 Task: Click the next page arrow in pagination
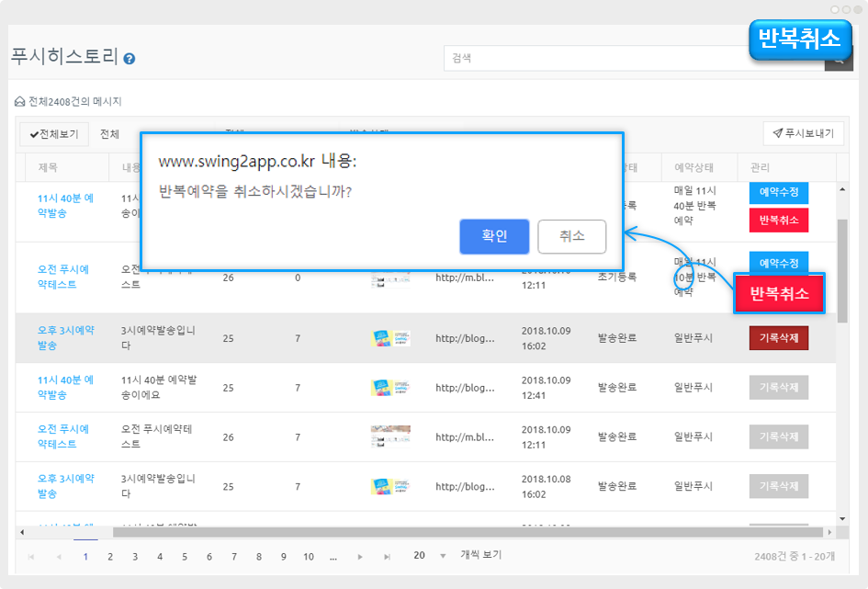coord(360,557)
